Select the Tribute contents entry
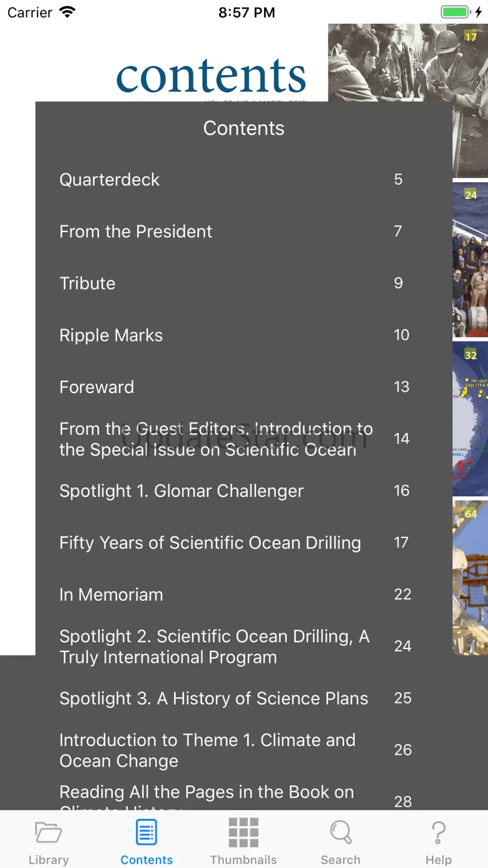 (88, 283)
